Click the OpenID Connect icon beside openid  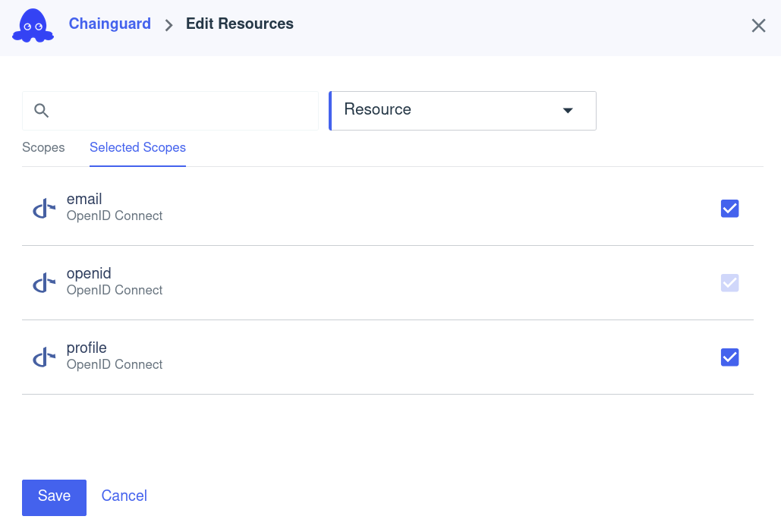(x=43, y=281)
